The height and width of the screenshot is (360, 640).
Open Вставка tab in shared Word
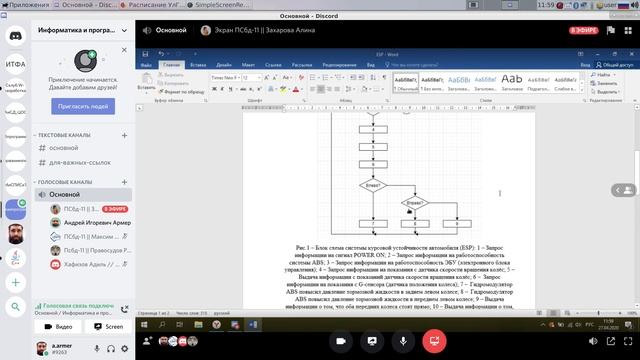tap(198, 65)
